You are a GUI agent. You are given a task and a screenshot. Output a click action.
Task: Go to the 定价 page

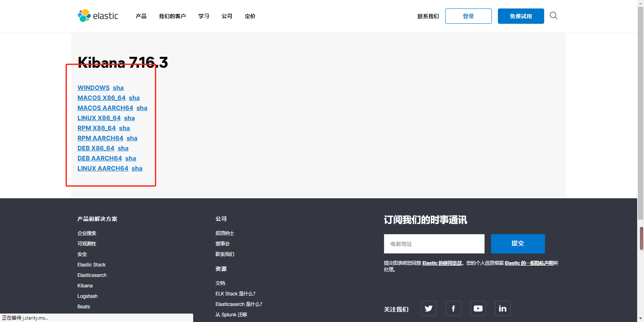(x=250, y=16)
